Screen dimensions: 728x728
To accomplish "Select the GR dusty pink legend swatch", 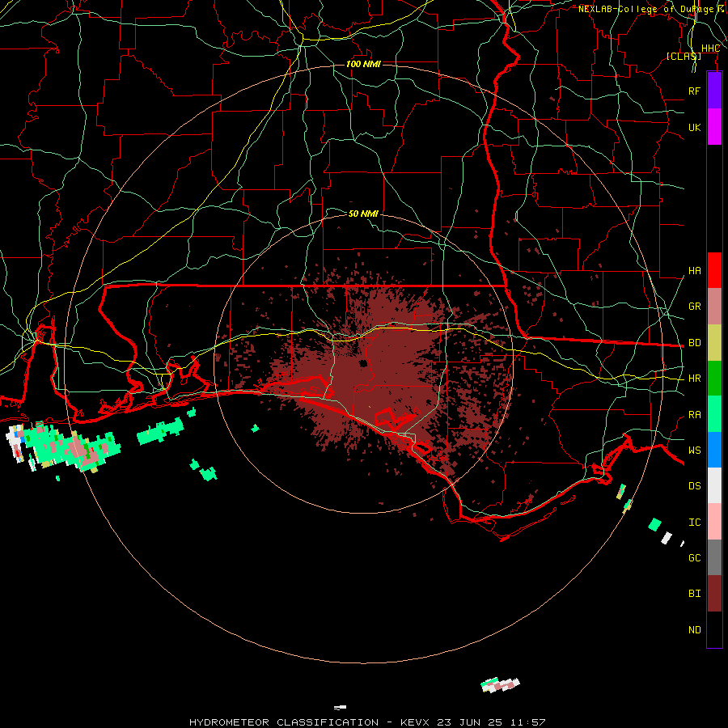I will [714, 307].
